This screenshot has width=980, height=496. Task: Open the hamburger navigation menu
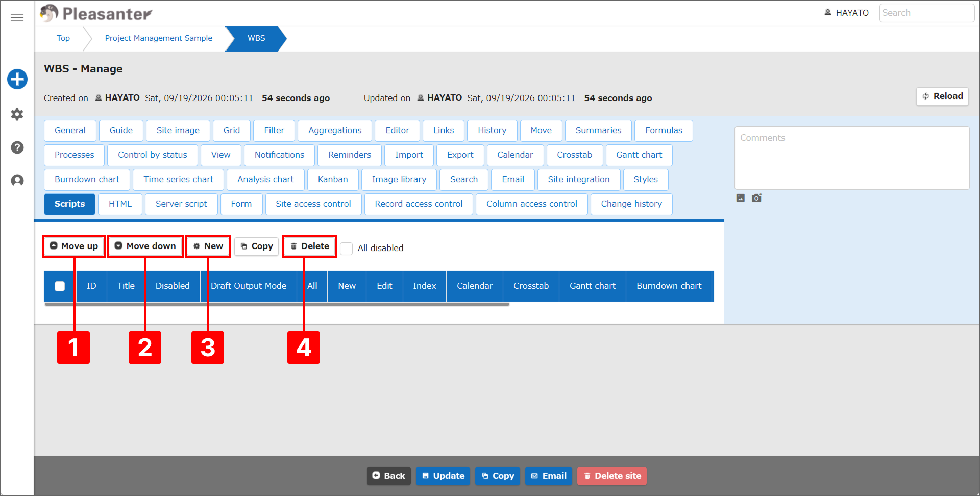(17, 18)
